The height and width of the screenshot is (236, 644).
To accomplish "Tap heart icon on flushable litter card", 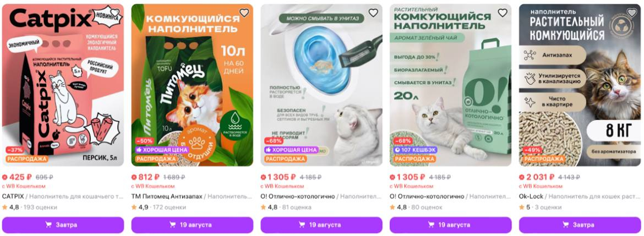I will [373, 13].
